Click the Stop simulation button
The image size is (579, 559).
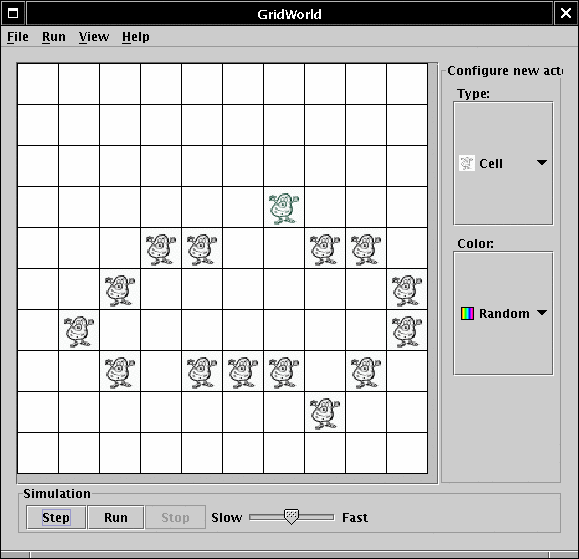coord(175,517)
